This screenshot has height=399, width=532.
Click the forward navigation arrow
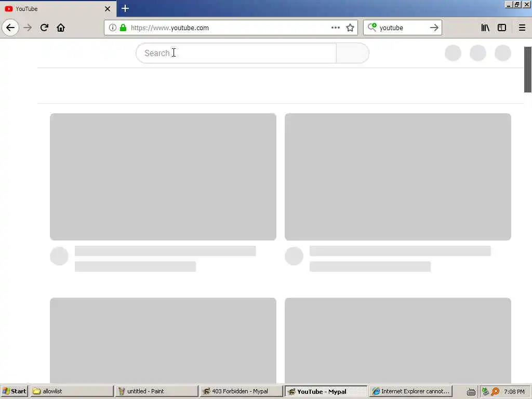pos(28,28)
